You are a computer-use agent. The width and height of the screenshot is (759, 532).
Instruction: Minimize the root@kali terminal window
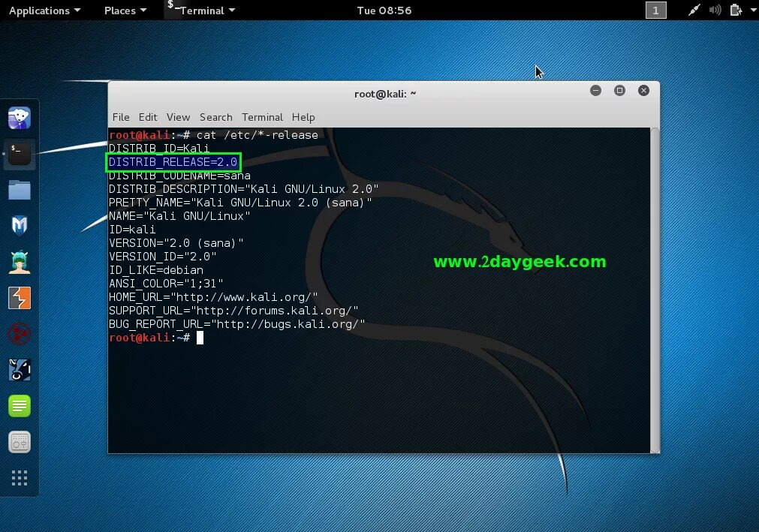click(x=595, y=91)
